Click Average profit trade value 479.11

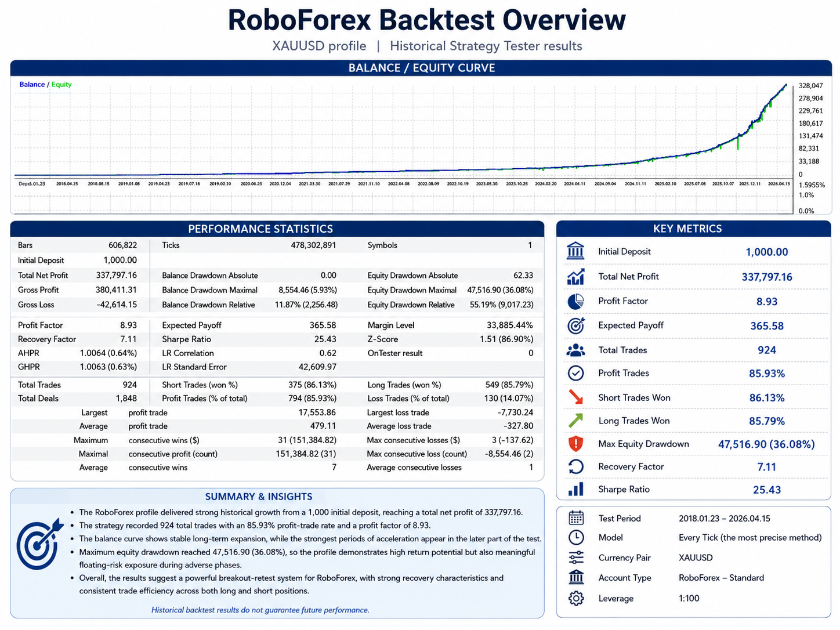click(323, 426)
